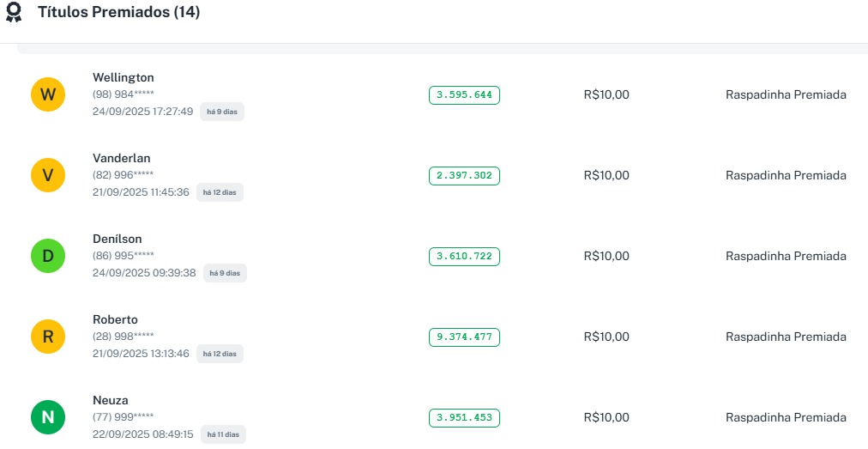Click Denílson's green D avatar

tap(48, 256)
